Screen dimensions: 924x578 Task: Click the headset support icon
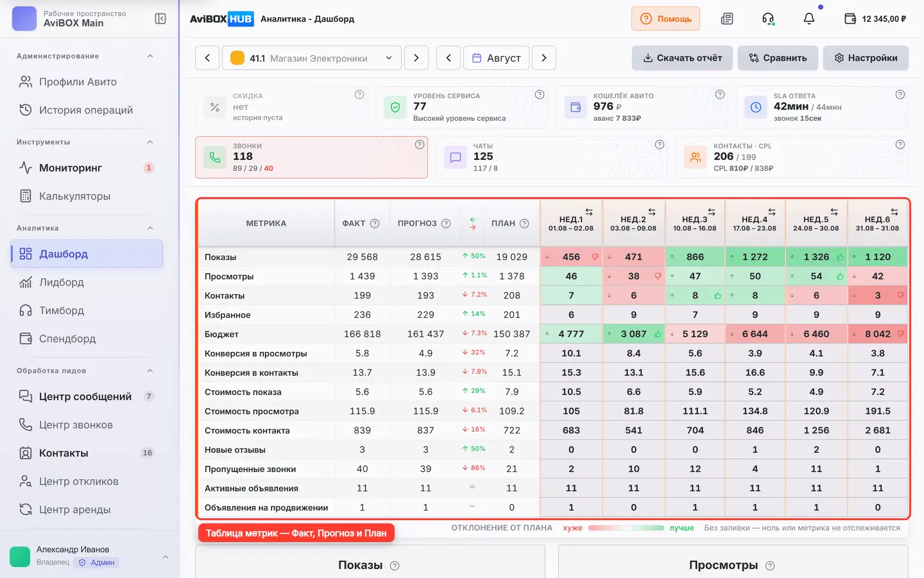(x=768, y=19)
